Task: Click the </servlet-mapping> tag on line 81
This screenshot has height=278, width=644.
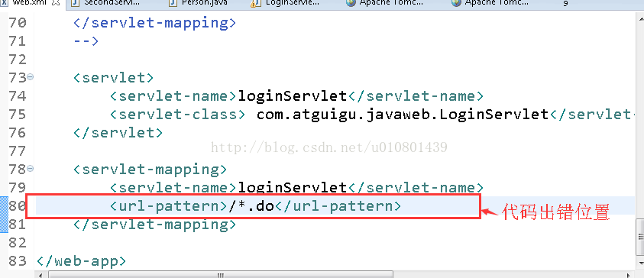Action: [154, 225]
